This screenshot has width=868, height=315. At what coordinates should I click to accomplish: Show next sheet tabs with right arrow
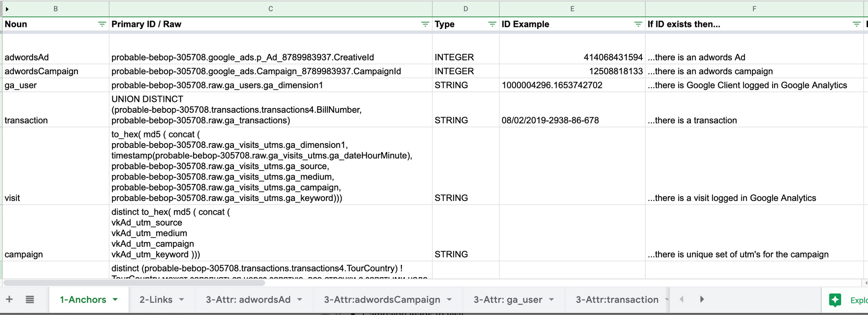coord(702,299)
